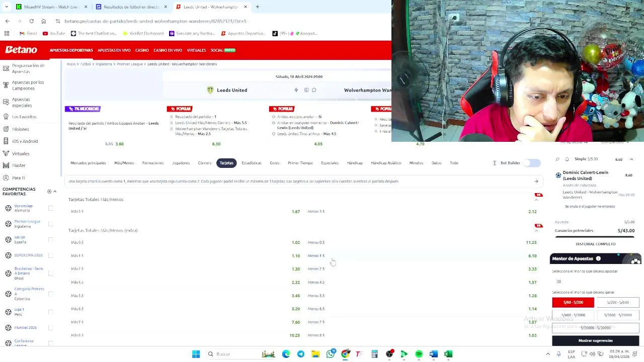The height and width of the screenshot is (362, 644).
Task: Open Windows Start menu
Action: coord(196,354)
